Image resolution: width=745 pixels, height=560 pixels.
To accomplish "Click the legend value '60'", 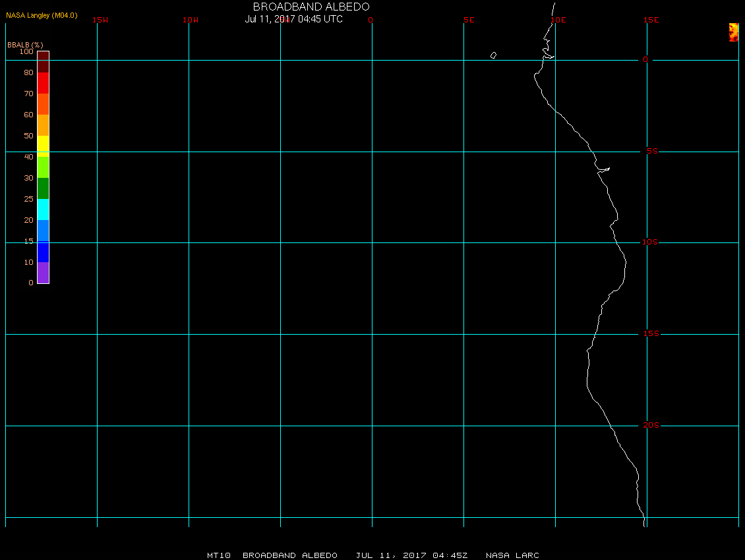I will (28, 115).
